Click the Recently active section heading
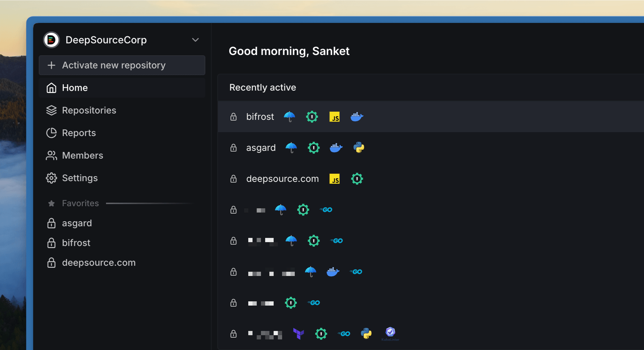The image size is (644, 350). click(x=262, y=88)
